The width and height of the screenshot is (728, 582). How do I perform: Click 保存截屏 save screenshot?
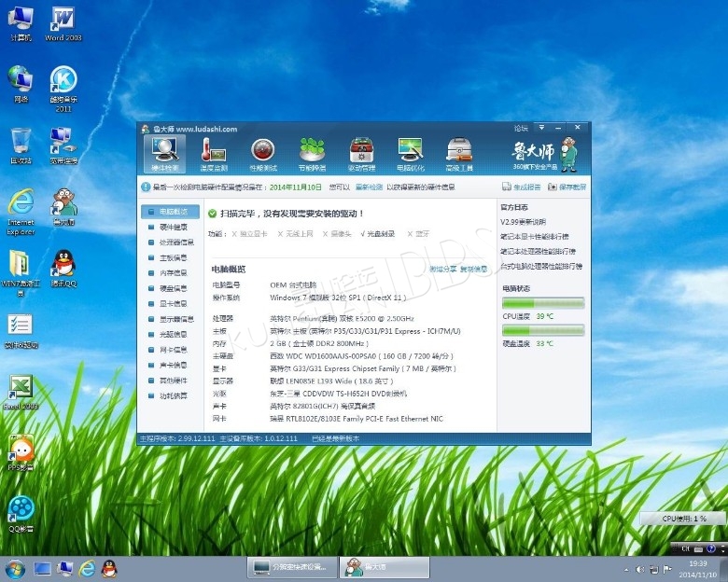pyautogui.click(x=567, y=187)
